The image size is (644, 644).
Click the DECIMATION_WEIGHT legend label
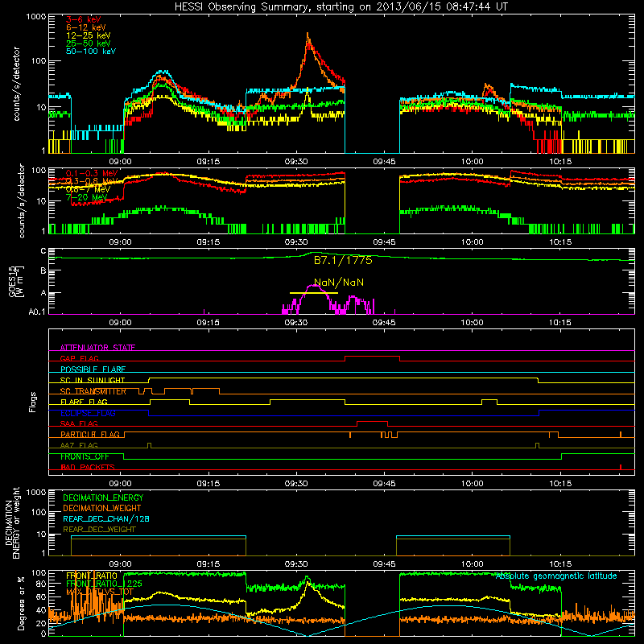tap(102, 508)
